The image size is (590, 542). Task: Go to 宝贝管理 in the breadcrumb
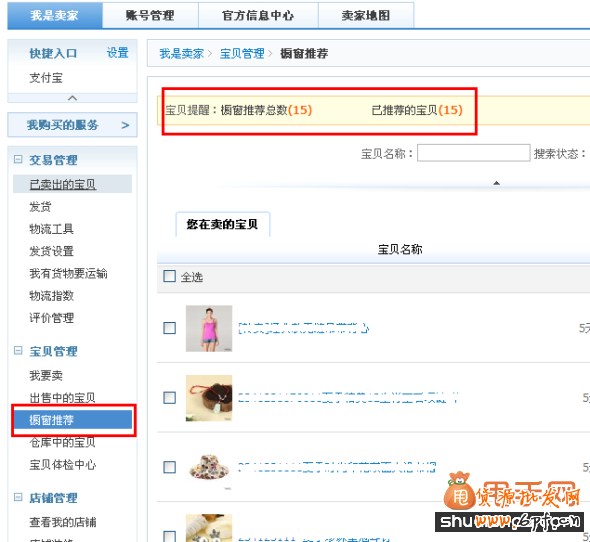click(242, 53)
